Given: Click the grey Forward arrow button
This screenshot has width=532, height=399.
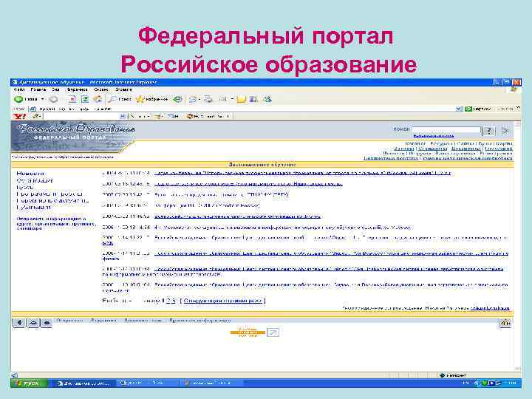Looking at the screenshot, I should point(53,99).
